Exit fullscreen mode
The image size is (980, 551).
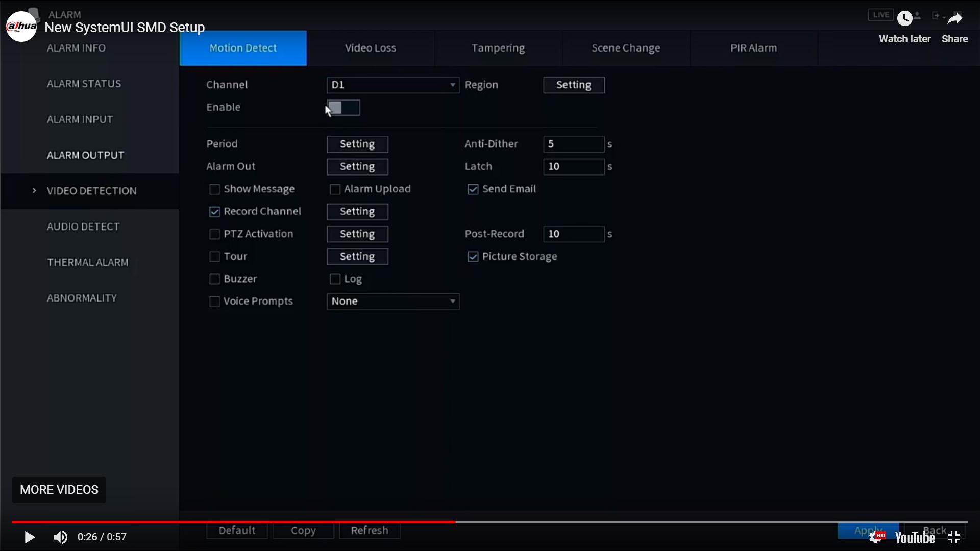point(954,537)
